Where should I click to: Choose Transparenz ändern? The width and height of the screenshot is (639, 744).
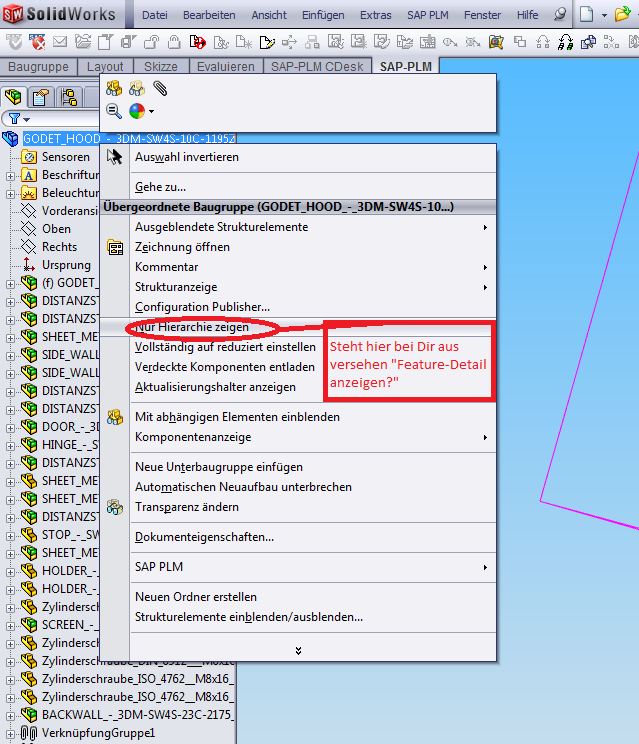point(298,507)
